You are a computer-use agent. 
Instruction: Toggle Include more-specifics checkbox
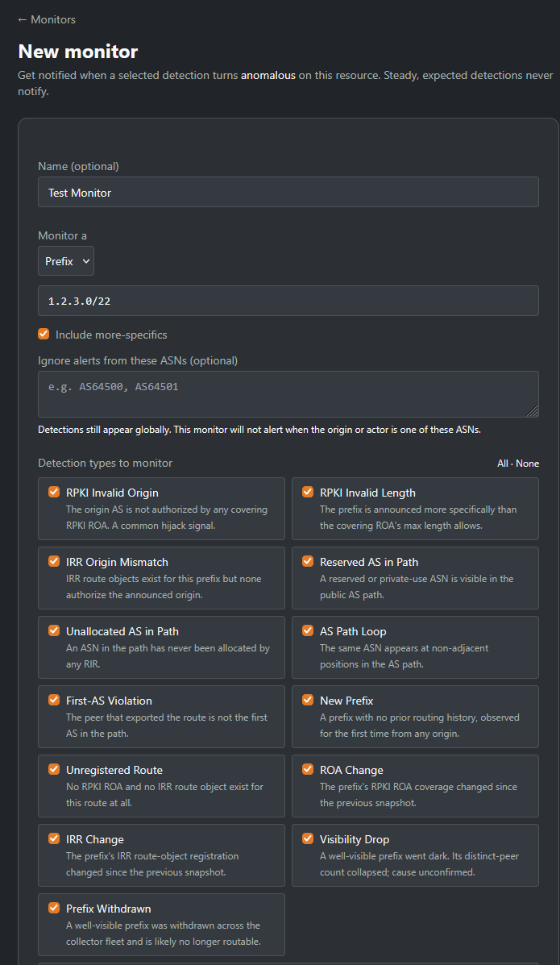click(x=44, y=335)
